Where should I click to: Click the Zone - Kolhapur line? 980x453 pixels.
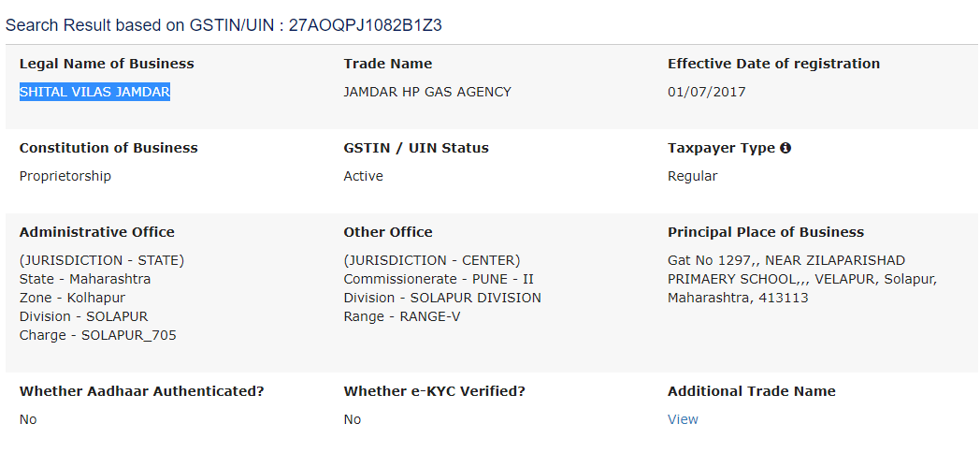73,298
